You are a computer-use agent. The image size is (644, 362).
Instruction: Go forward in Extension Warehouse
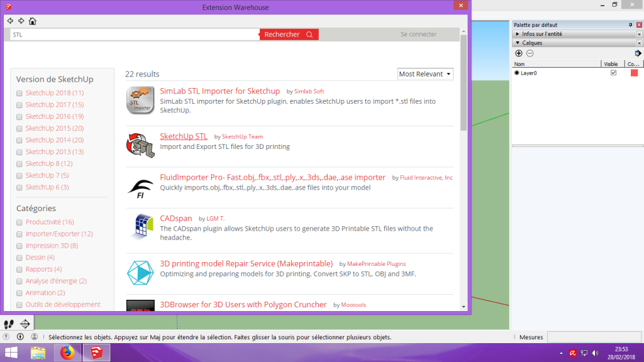[x=21, y=21]
